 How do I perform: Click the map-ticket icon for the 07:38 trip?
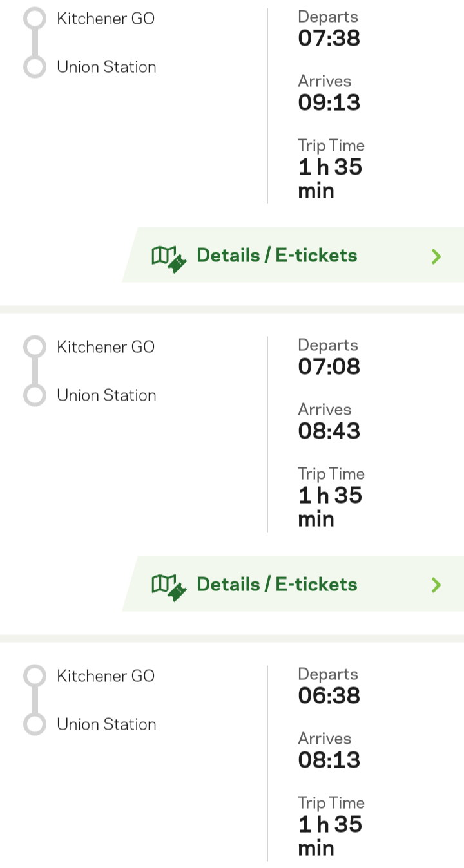tap(169, 257)
